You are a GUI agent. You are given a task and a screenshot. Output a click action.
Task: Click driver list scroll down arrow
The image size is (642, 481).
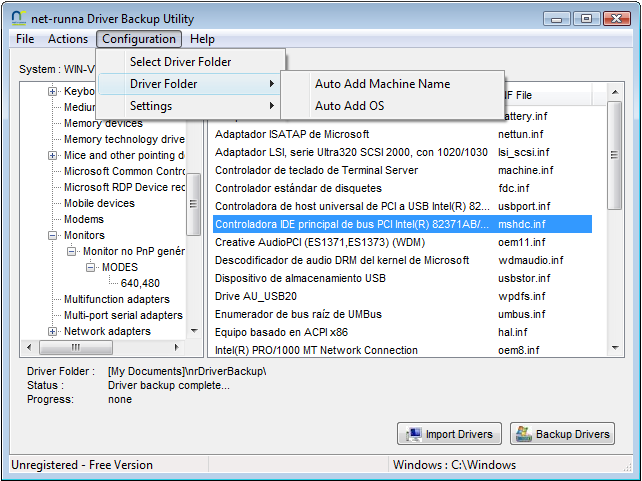pos(615,348)
